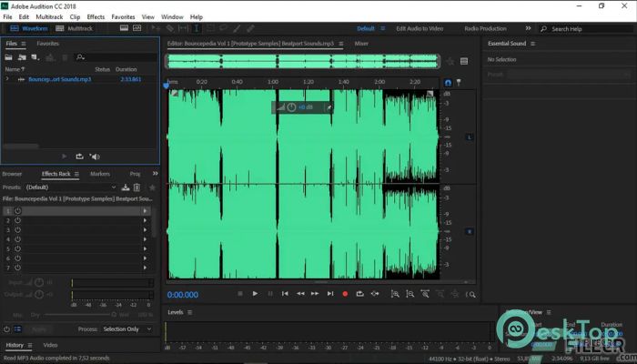Toggle power for effect slot 4

click(x=18, y=239)
